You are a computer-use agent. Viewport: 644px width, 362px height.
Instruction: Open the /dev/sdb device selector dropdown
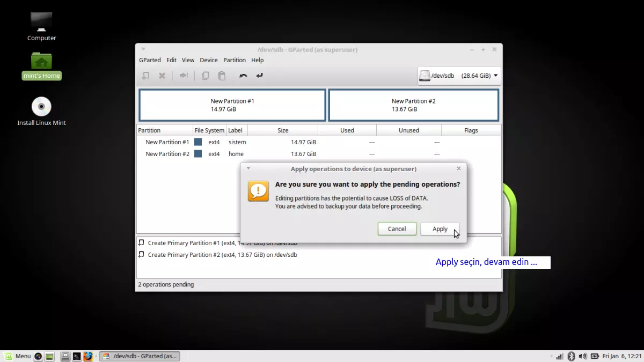[458, 76]
